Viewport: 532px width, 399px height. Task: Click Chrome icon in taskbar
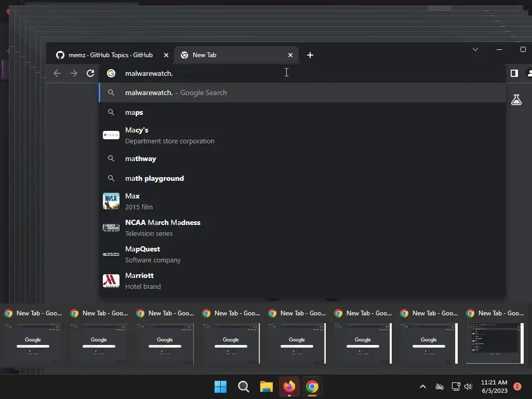click(312, 387)
